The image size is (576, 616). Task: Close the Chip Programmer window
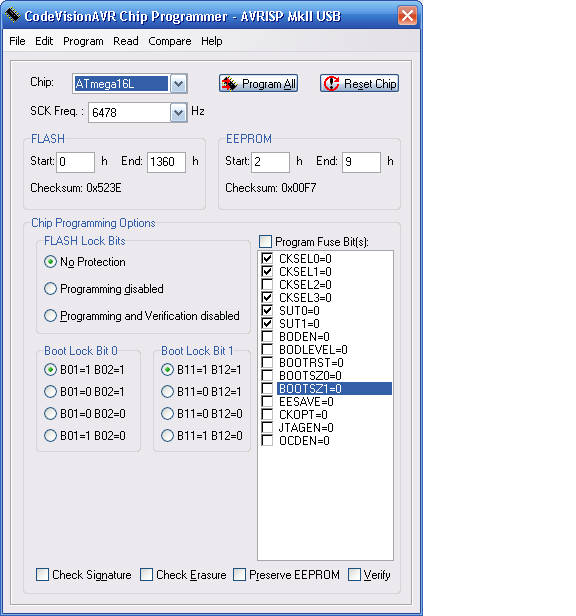pyautogui.click(x=407, y=16)
